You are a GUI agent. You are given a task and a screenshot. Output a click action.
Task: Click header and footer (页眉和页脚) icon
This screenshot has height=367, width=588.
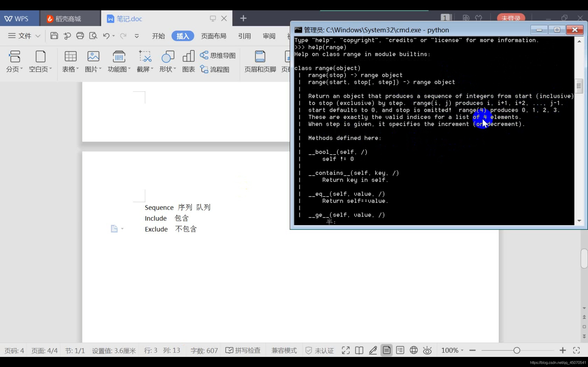(260, 61)
